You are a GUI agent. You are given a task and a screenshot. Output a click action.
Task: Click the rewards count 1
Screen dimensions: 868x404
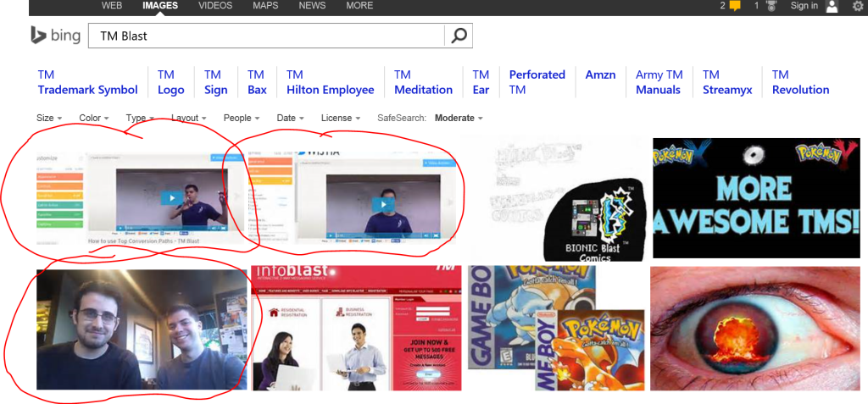coord(756,6)
